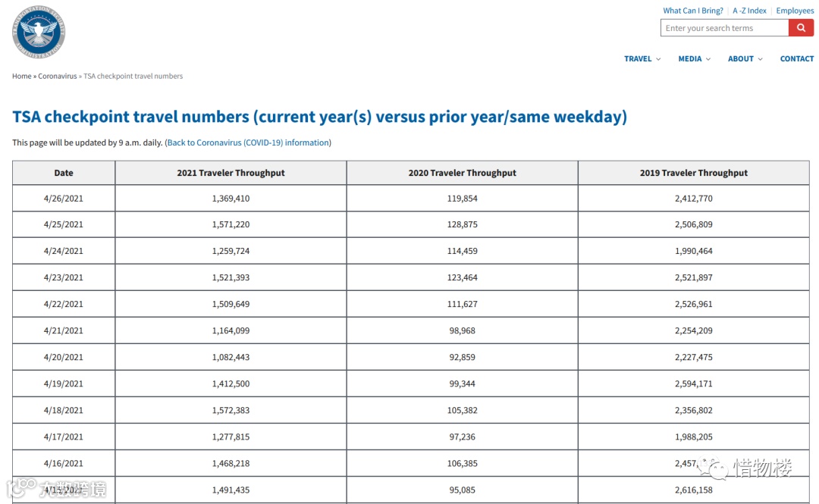The image size is (819, 504).
Task: Click the 1,990,464 value for 2019
Action: (694, 251)
